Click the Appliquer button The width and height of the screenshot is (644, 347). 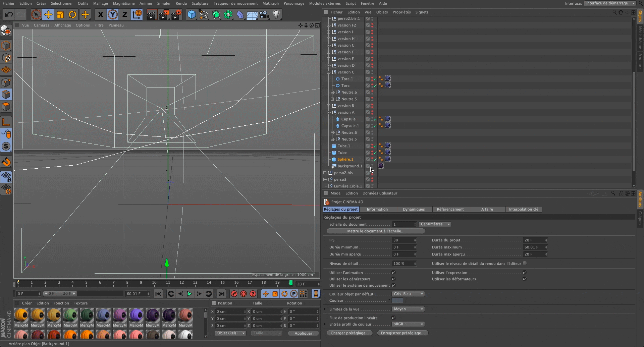(303, 333)
